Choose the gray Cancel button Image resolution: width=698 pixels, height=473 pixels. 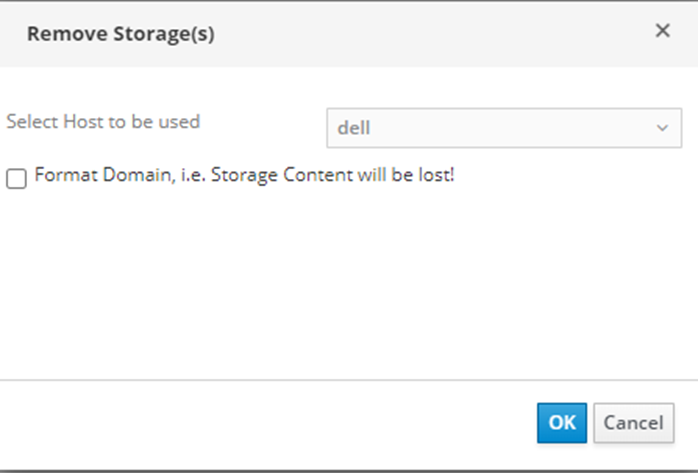pyautogui.click(x=633, y=423)
